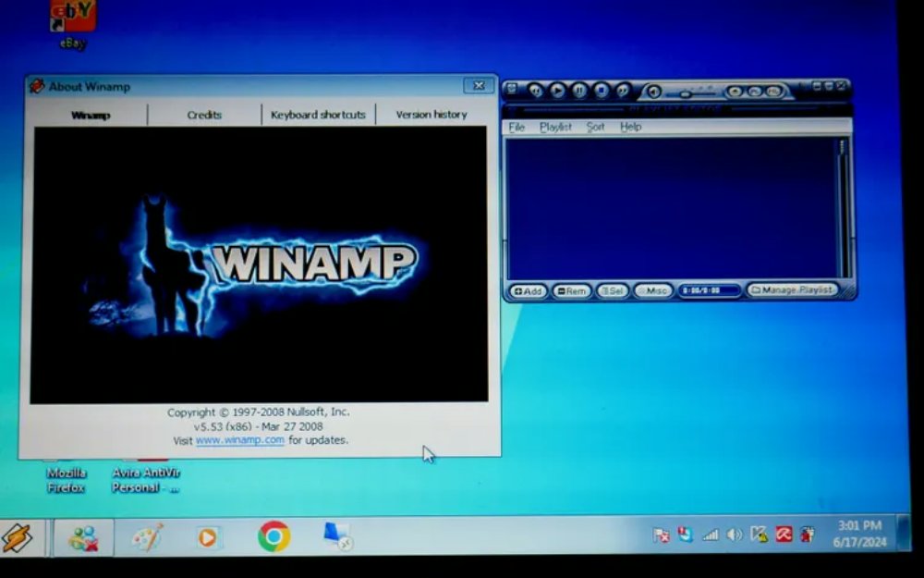Click the Add button in playlist editor
Screen dimensions: 924x578
[528, 290]
